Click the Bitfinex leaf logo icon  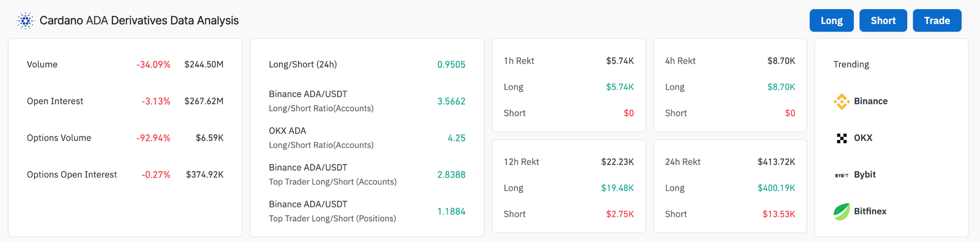(x=842, y=211)
